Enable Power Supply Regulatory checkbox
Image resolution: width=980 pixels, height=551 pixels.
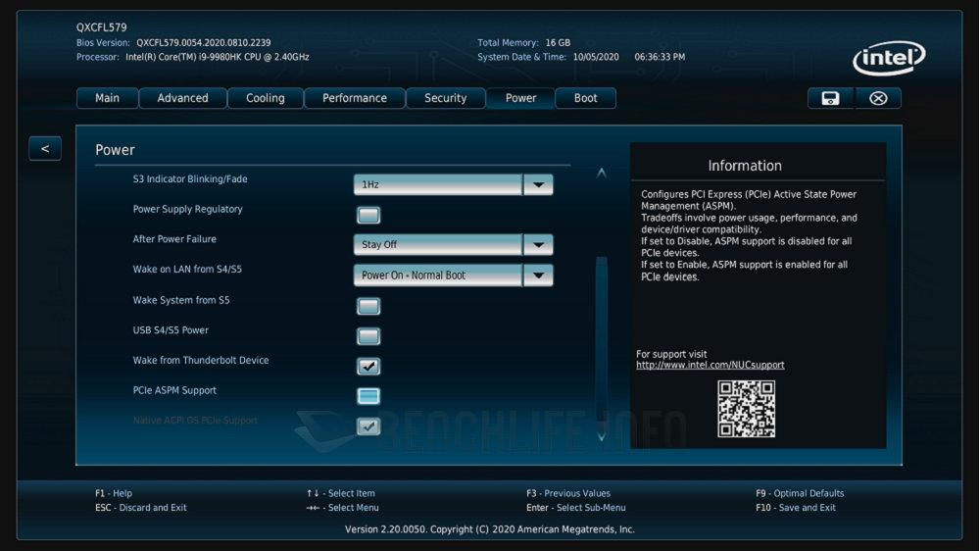368,215
